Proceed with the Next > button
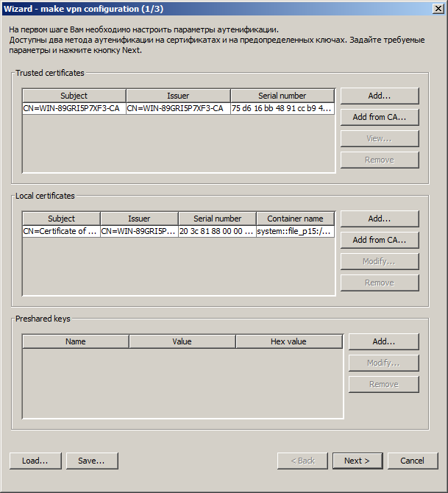448x493 pixels. pos(358,461)
